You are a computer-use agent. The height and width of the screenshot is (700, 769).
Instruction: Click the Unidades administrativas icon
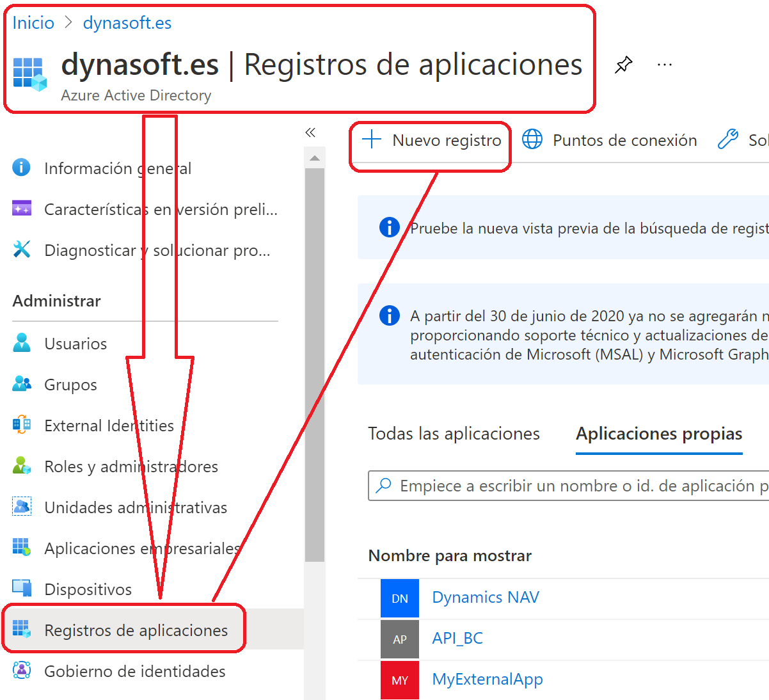pyautogui.click(x=22, y=507)
